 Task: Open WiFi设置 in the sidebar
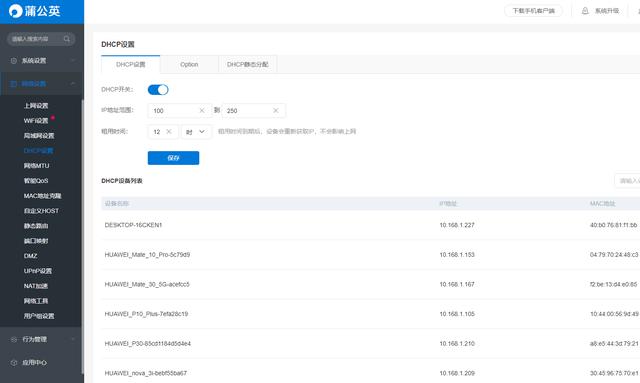coord(36,121)
